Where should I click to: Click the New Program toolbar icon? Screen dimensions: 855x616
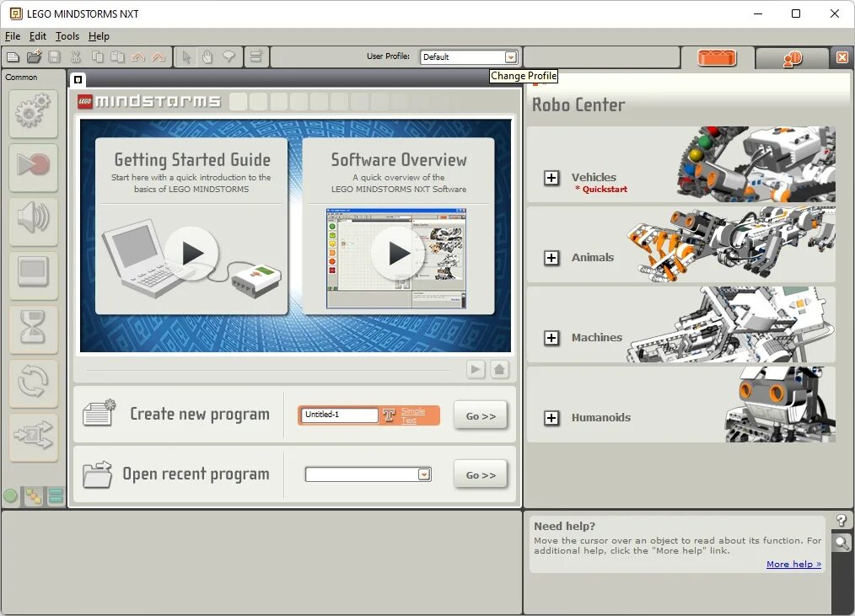[x=13, y=56]
